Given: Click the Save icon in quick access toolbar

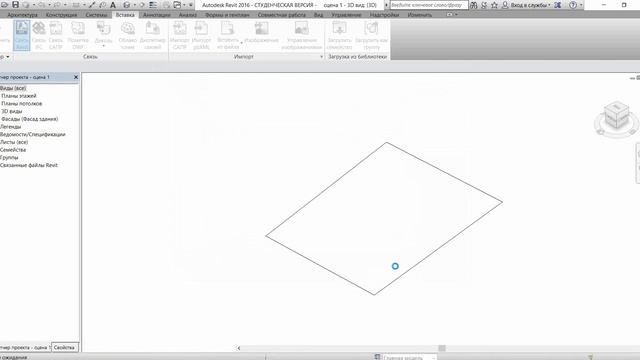Looking at the screenshot, I should (15, 5).
